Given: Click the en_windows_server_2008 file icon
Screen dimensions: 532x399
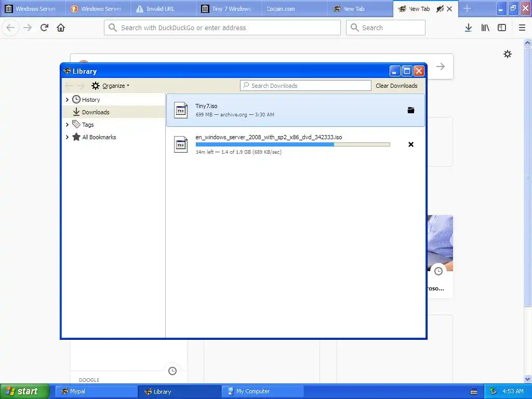Looking at the screenshot, I should point(181,144).
